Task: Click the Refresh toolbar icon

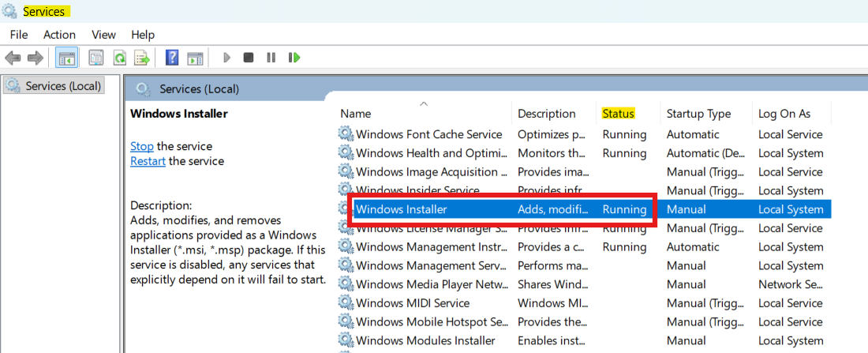Action: 119,58
